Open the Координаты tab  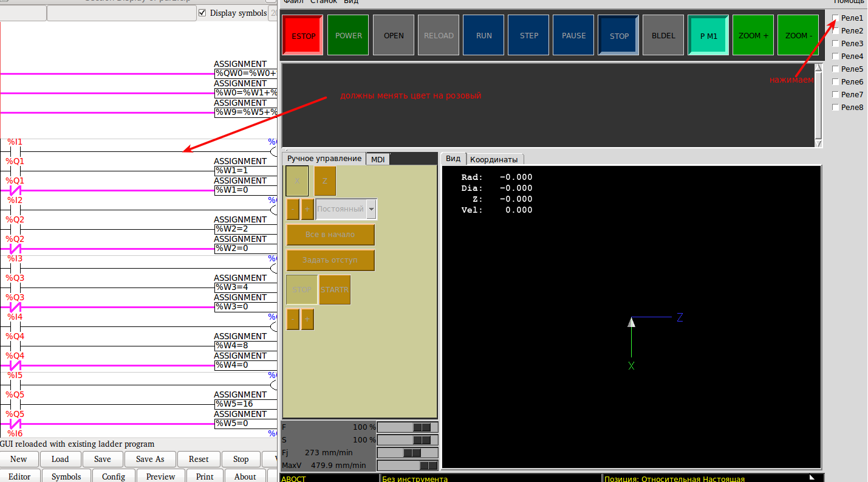click(494, 159)
